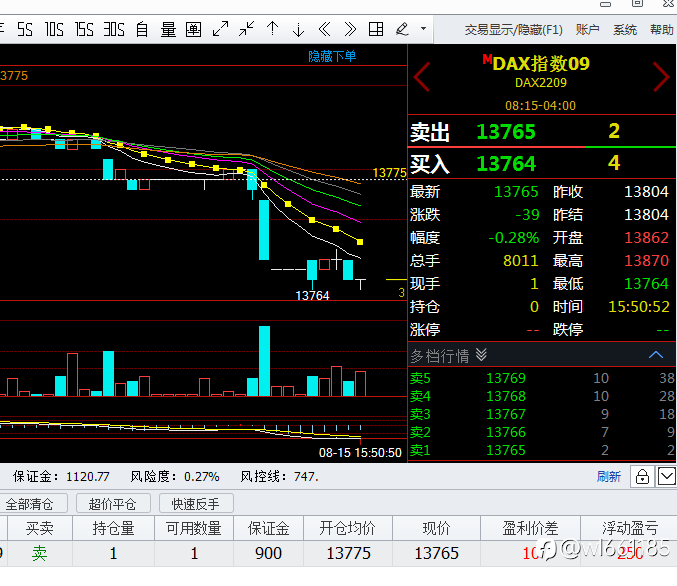Open the drawing tool dropdown arrow
Image resolution: width=677 pixels, height=586 pixels.
point(424,29)
